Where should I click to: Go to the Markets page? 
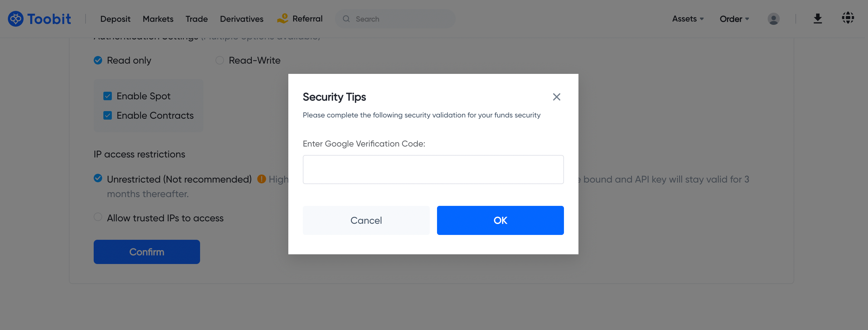(x=158, y=19)
